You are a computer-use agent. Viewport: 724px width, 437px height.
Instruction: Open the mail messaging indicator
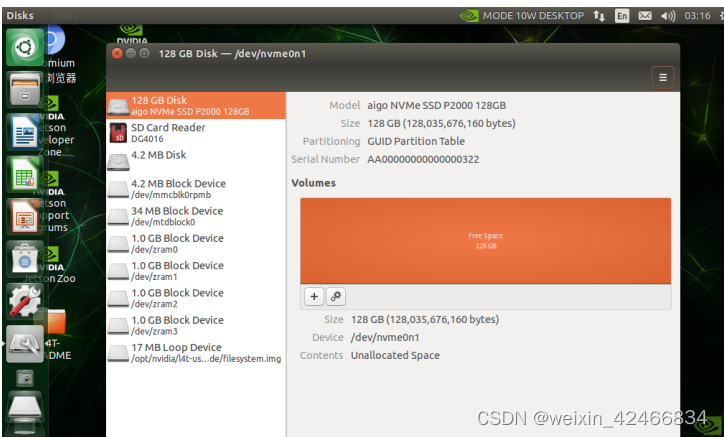point(645,16)
